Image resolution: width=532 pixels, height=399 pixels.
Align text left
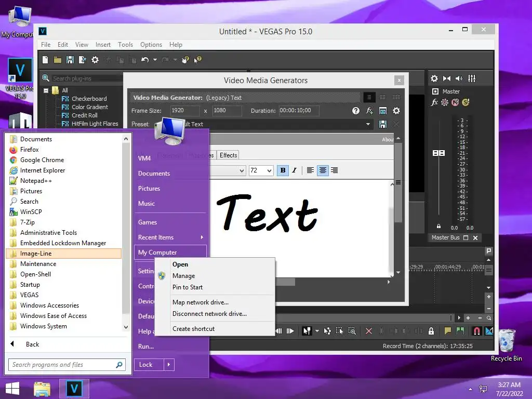tap(310, 170)
